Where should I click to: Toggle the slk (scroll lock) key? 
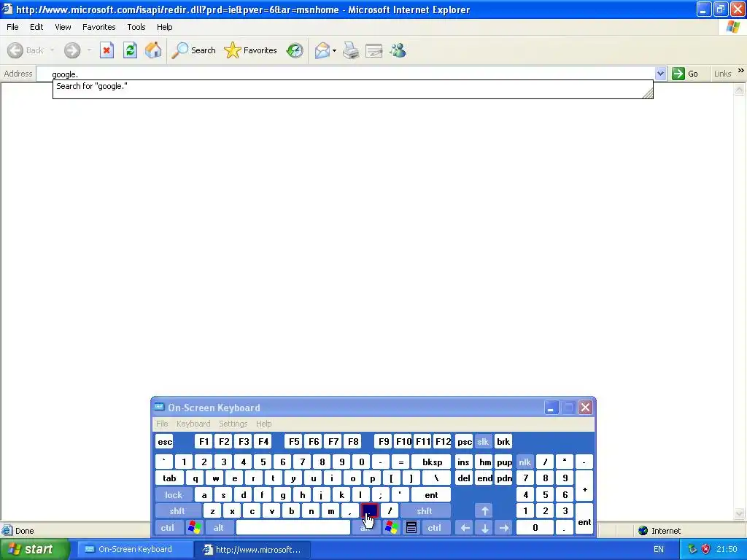click(x=483, y=441)
